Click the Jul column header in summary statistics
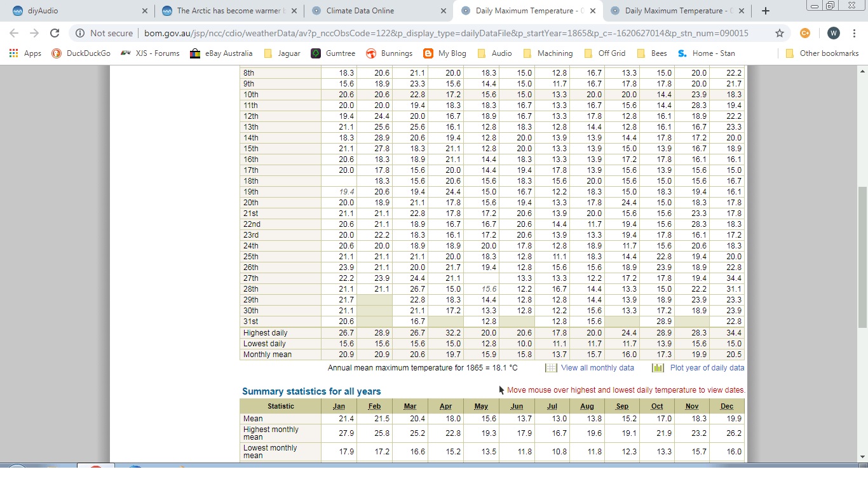Image resolution: width=868 pixels, height=488 pixels. 552,406
